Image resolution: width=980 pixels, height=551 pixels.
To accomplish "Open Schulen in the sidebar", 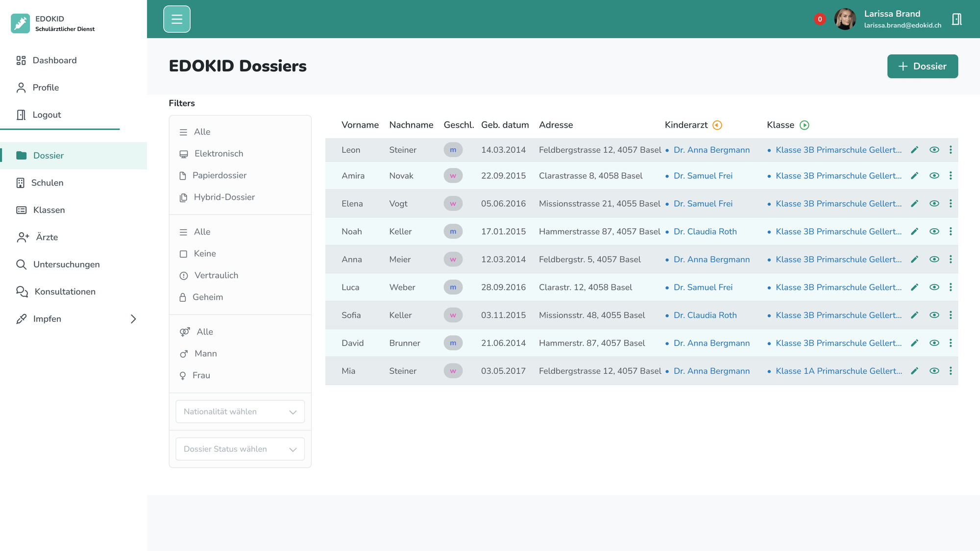I will [x=73, y=183].
